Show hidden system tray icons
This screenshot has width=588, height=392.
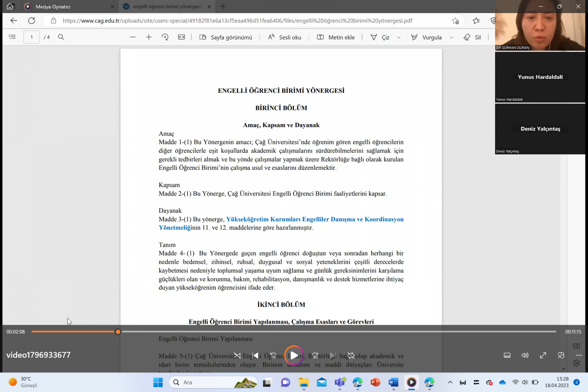450,382
